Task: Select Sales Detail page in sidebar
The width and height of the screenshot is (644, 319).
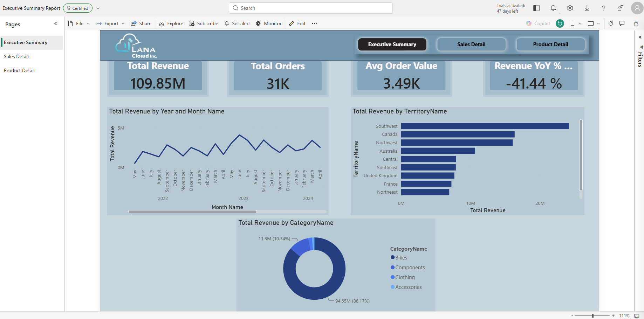Action: [32, 56]
